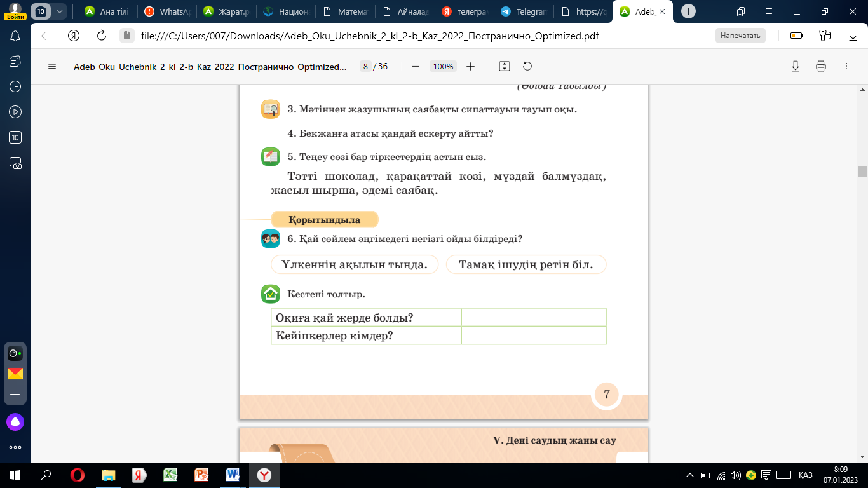Click the vertical scrollbar thumb

click(x=862, y=171)
